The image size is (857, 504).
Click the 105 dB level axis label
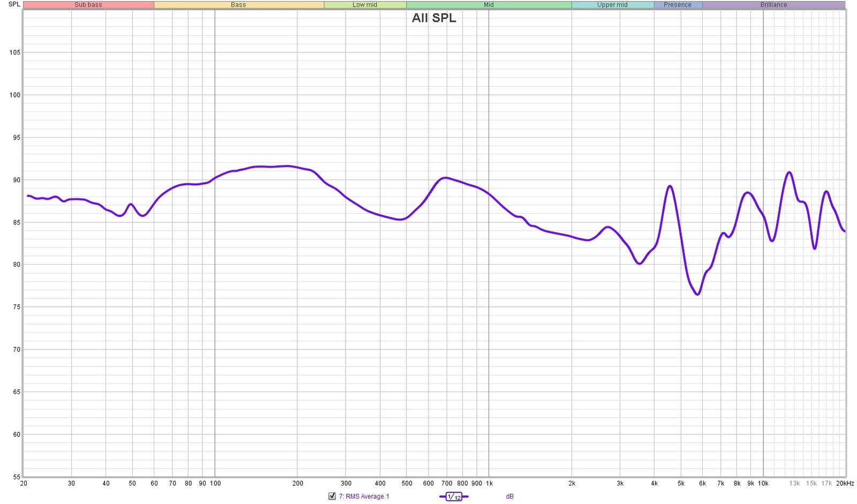(15, 52)
